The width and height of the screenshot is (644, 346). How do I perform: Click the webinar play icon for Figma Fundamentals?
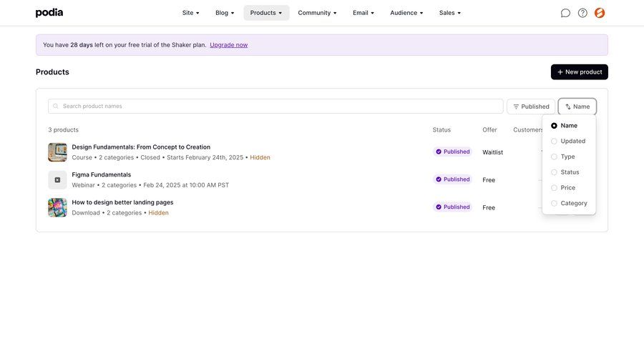coord(57,179)
